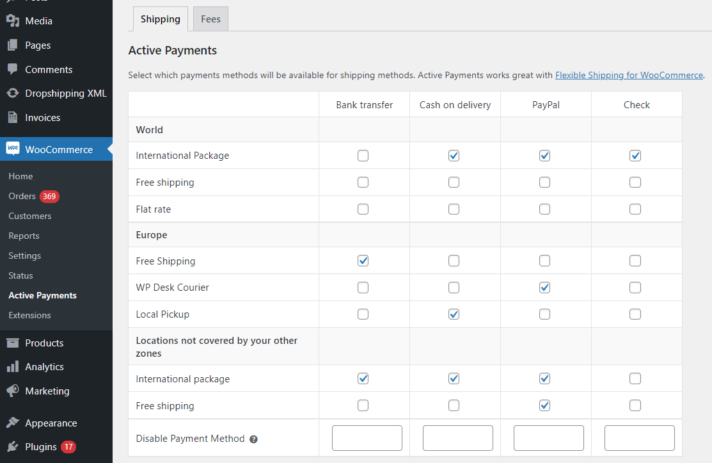The image size is (712, 463).
Task: Uncheck Cash on delivery for World International Package
Action: pyautogui.click(x=454, y=156)
